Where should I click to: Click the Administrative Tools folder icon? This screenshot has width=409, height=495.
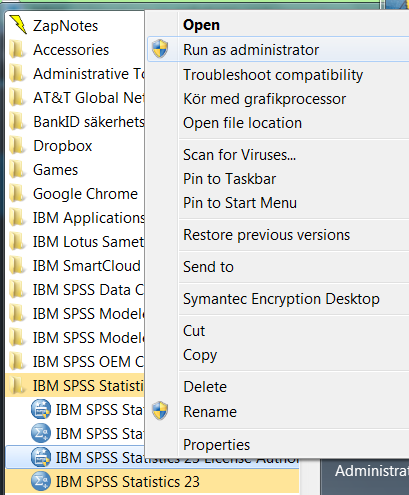click(17, 74)
